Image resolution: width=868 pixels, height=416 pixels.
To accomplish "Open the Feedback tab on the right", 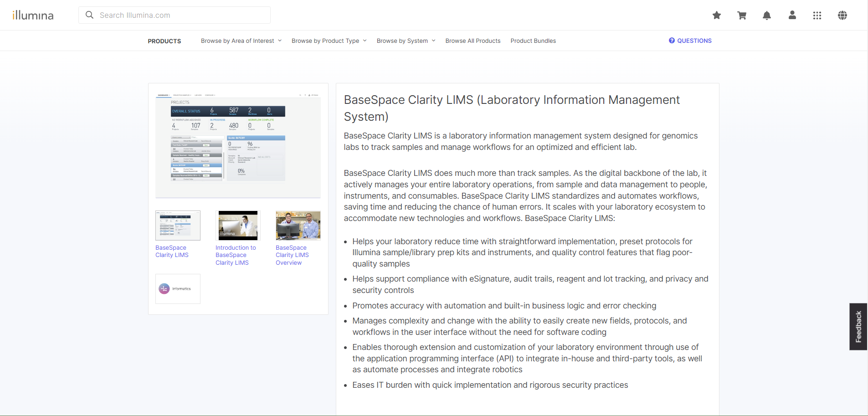I will pos(858,326).
